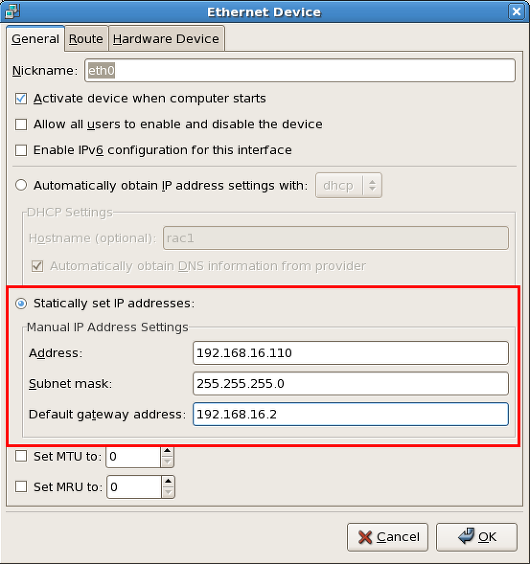Check the Set MTU to checkbox

tap(21, 456)
